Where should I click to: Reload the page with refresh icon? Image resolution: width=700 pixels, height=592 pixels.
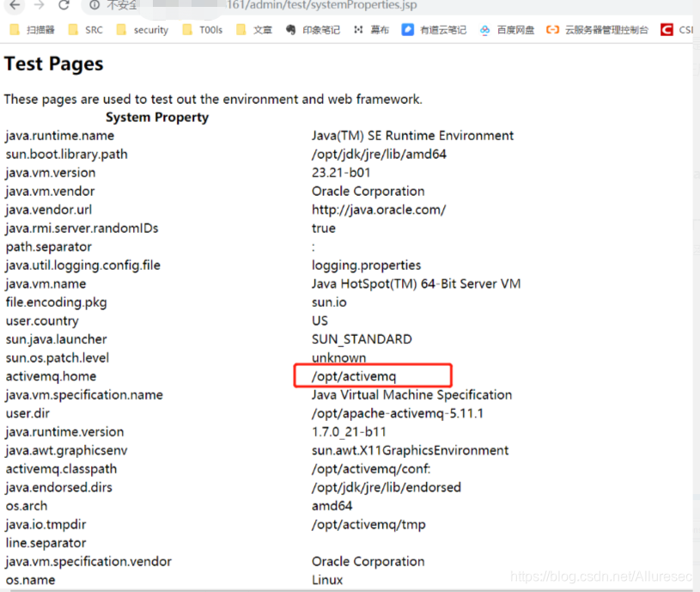pos(64,5)
